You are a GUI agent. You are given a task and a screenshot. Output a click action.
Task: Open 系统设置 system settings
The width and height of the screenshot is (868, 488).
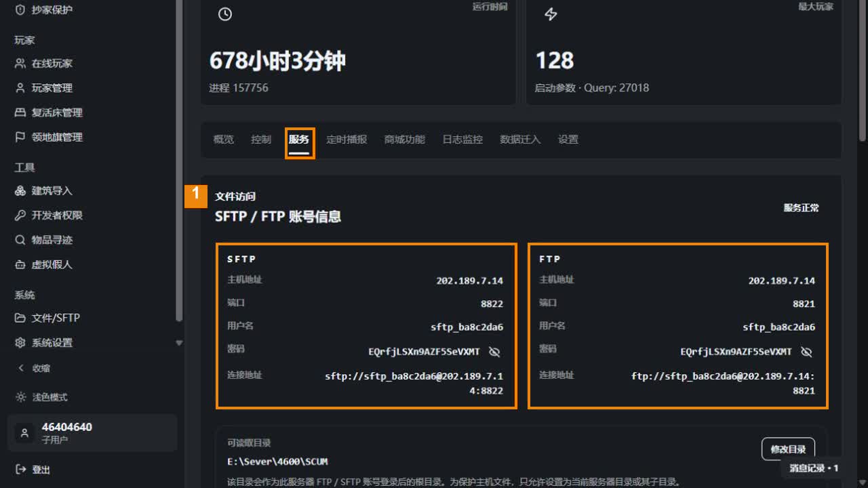tap(44, 343)
